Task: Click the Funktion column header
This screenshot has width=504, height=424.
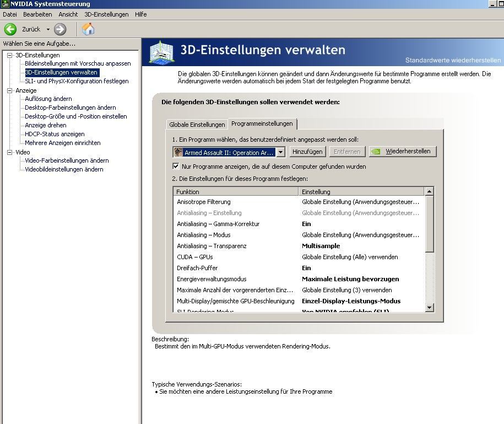Action: [x=236, y=192]
